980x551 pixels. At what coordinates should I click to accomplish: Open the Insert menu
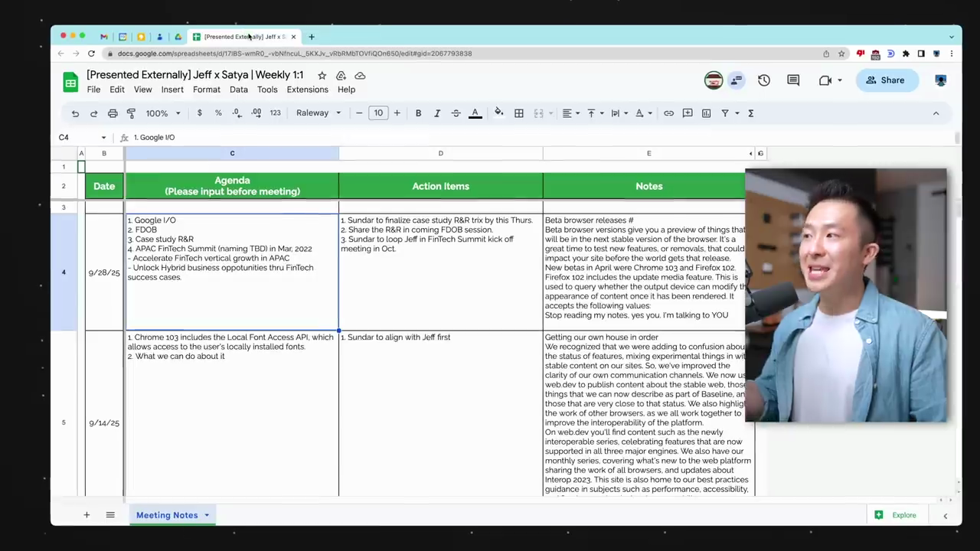(x=172, y=90)
